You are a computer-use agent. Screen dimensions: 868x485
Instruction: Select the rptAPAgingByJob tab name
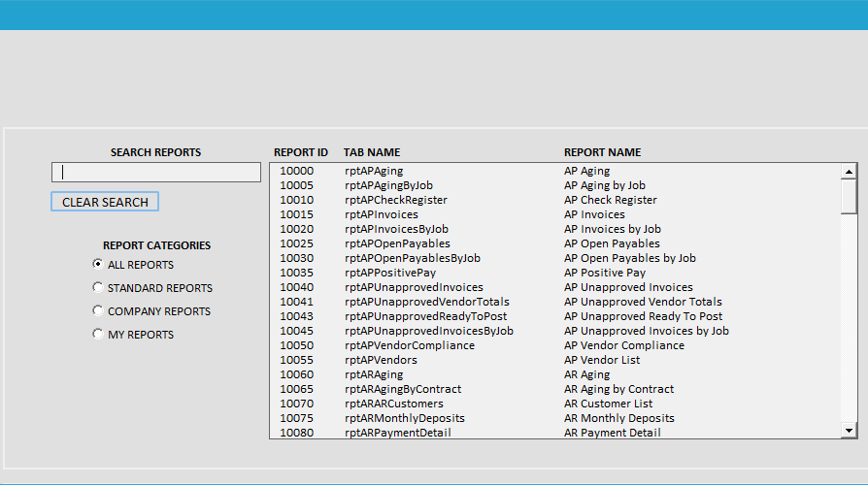coord(388,185)
